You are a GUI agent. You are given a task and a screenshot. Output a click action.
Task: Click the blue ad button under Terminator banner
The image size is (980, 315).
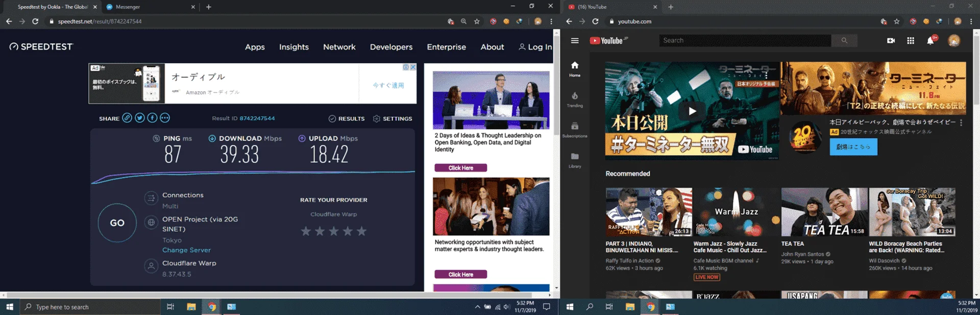[853, 147]
